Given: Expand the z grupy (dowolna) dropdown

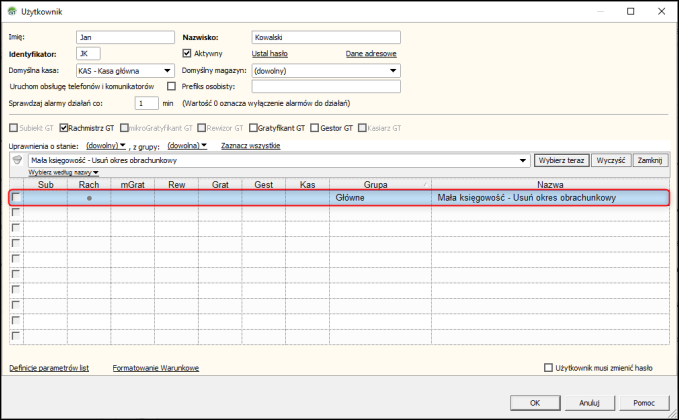Looking at the screenshot, I should (187, 145).
